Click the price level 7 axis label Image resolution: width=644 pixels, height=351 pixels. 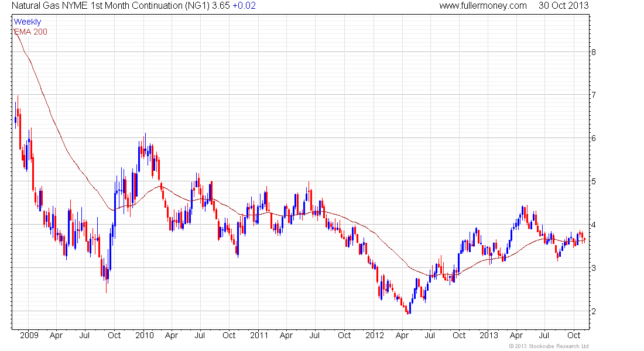tap(593, 95)
